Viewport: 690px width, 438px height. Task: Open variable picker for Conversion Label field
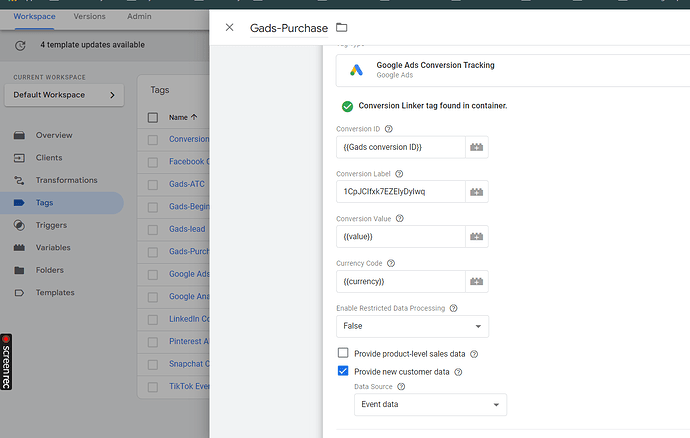coord(477,192)
